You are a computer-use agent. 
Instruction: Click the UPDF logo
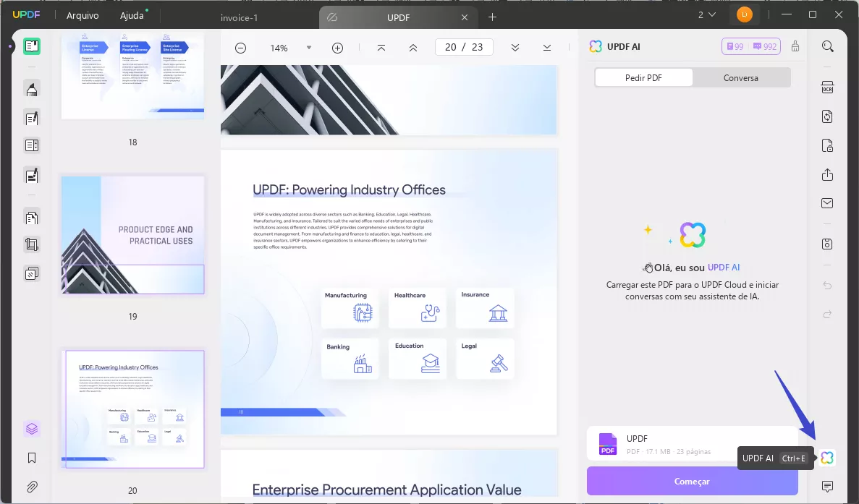[26, 14]
